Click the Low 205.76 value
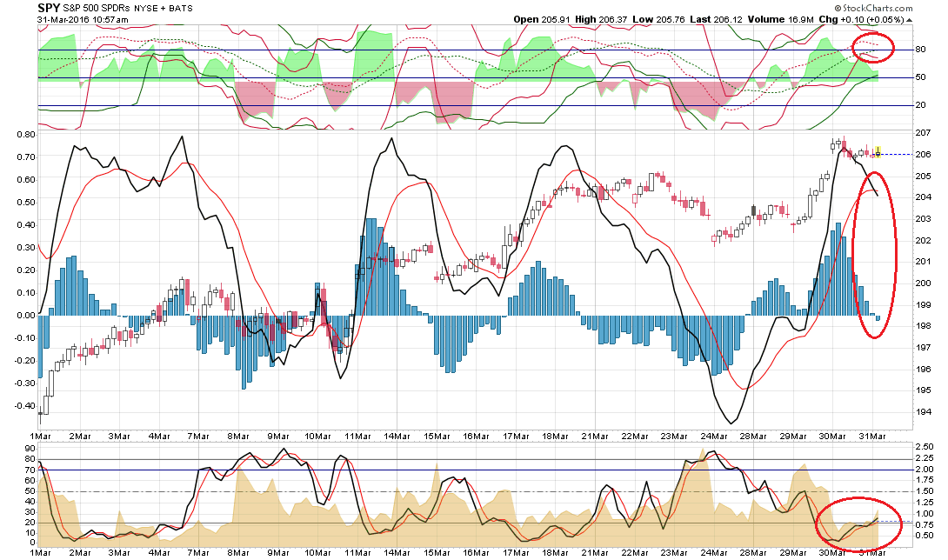The width and height of the screenshot is (948, 560). click(x=658, y=19)
